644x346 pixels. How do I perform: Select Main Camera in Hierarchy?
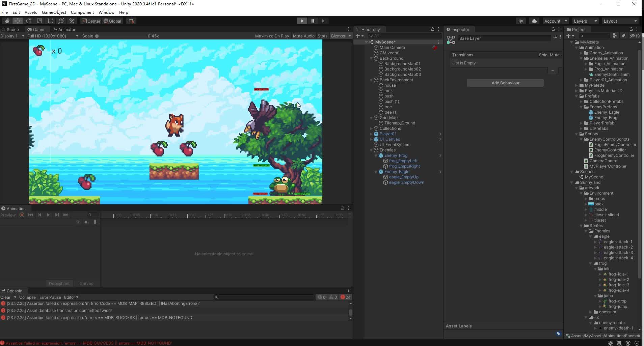392,48
